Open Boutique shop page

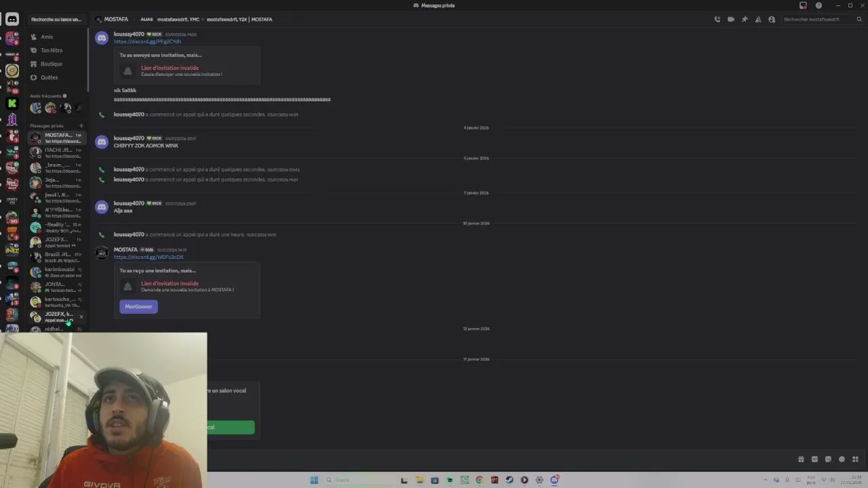pos(58,64)
